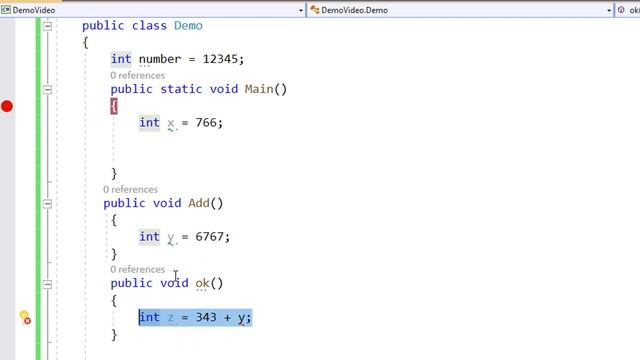Click the method name Add
The height and width of the screenshot is (360, 640).
coord(198,203)
